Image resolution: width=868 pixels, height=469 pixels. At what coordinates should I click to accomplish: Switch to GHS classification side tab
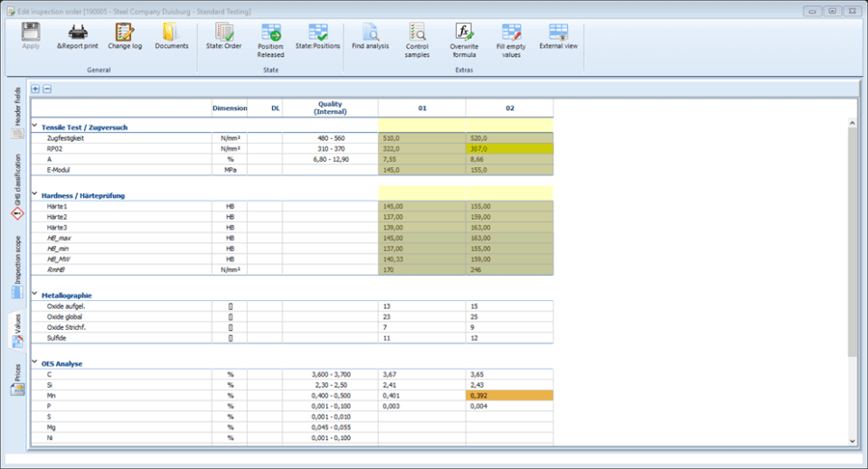[17, 187]
